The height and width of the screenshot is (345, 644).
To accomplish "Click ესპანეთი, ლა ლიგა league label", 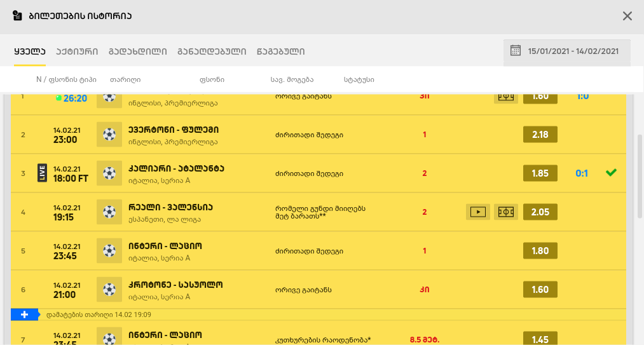I will [164, 219].
